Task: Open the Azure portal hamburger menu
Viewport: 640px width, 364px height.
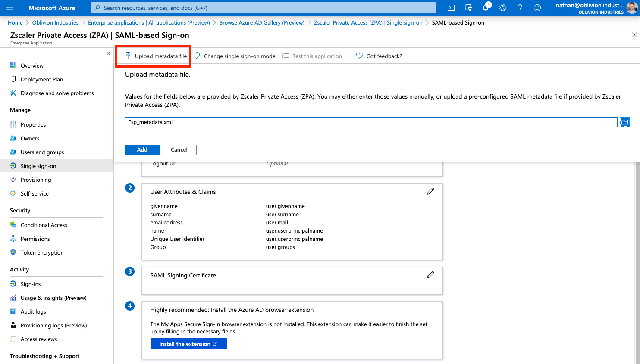Action: coord(9,8)
